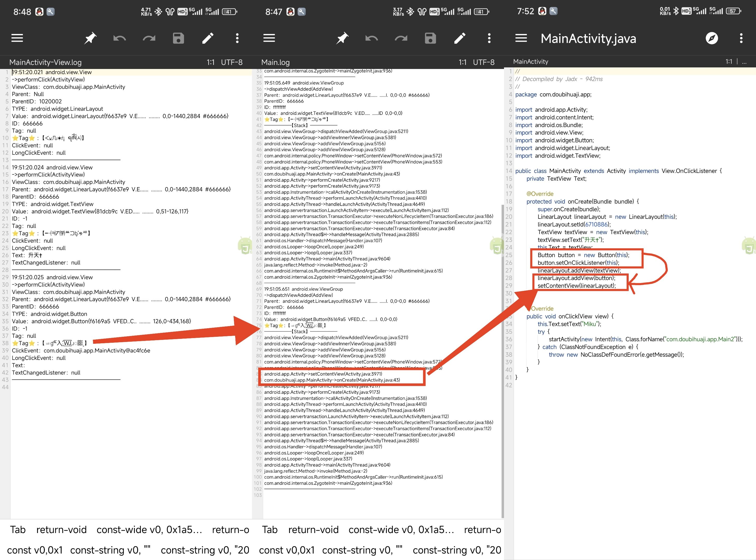Tap 'button.setOnClickListener(this);' code line
756x560 pixels.
tap(578, 263)
